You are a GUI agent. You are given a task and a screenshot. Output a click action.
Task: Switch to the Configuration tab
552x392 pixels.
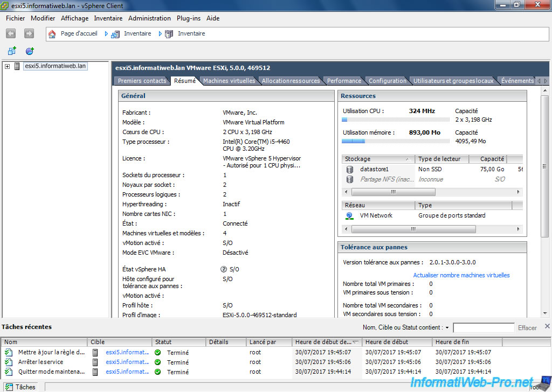point(387,81)
